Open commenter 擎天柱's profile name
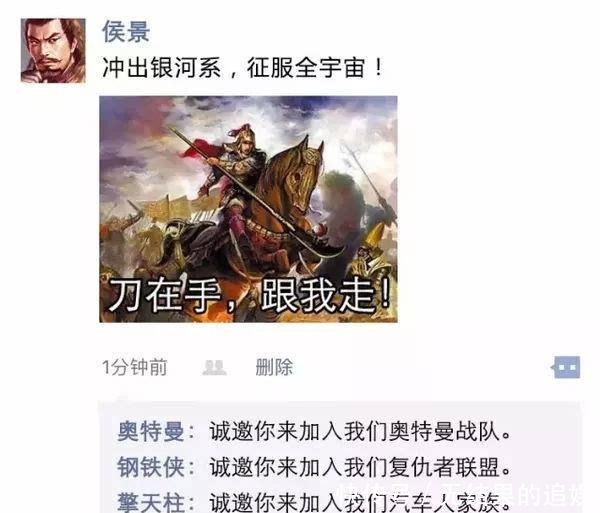 [151, 502]
